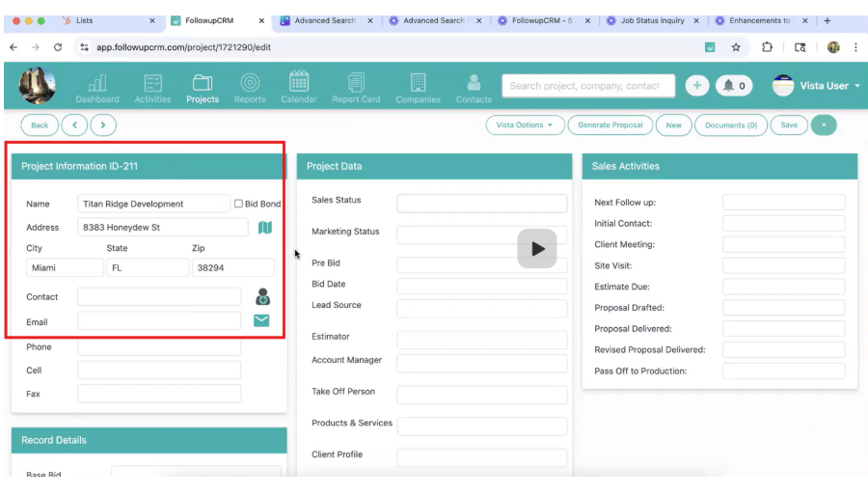Click the plus quick-add round button
The height and width of the screenshot is (496, 868).
pyautogui.click(x=697, y=86)
